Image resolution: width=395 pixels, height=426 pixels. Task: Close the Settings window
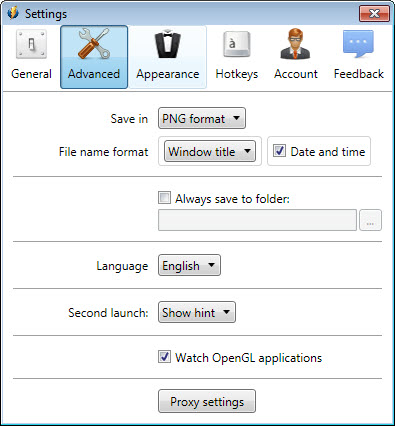[x=374, y=13]
